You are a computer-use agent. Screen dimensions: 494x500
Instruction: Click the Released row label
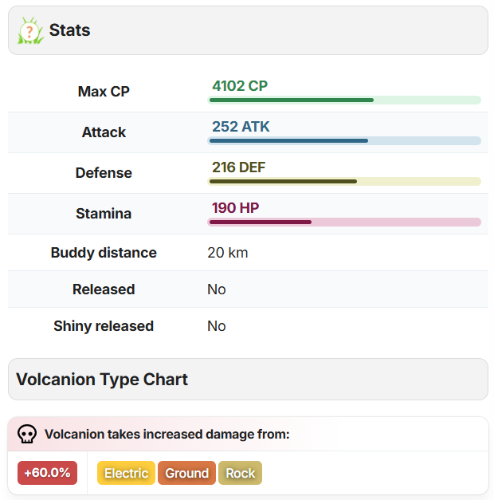[104, 289]
